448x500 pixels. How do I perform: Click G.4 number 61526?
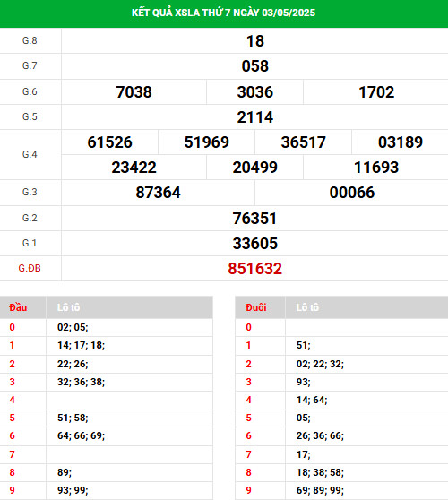(x=109, y=142)
